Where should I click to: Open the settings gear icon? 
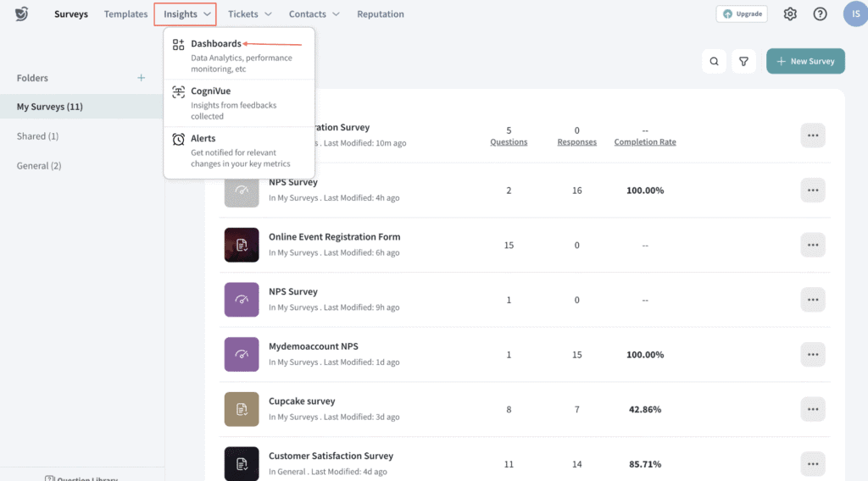(790, 14)
